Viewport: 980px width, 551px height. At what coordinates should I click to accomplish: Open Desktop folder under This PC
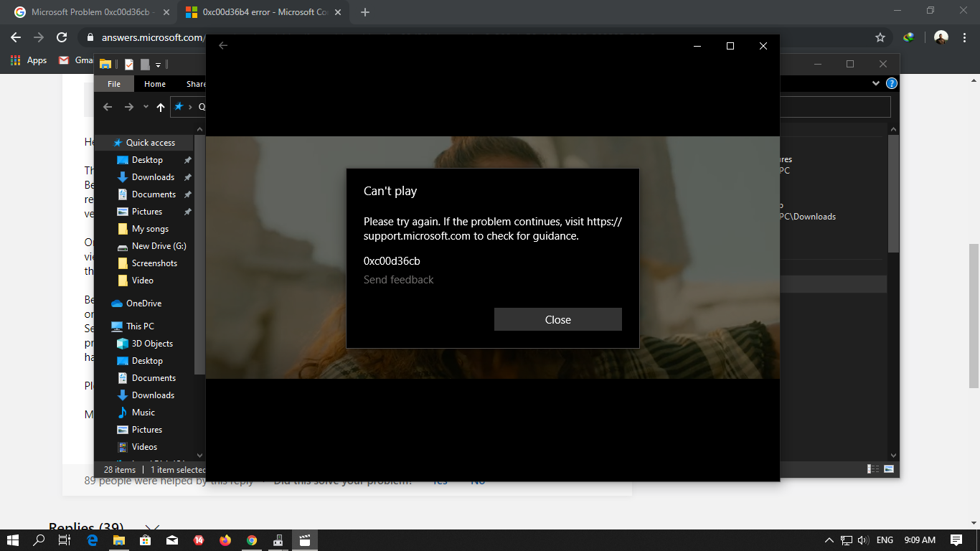[x=147, y=361]
